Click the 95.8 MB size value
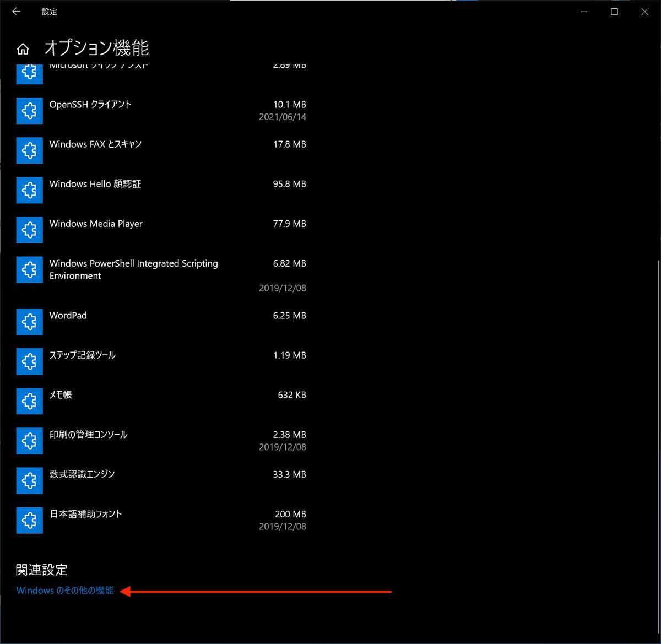Viewport: 661px width, 644px height. tap(289, 183)
